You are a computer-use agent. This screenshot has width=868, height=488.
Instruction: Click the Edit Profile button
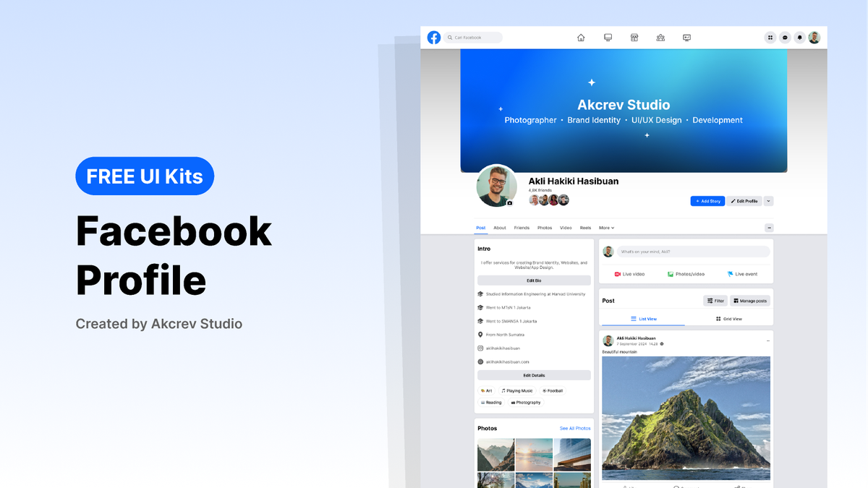(744, 201)
